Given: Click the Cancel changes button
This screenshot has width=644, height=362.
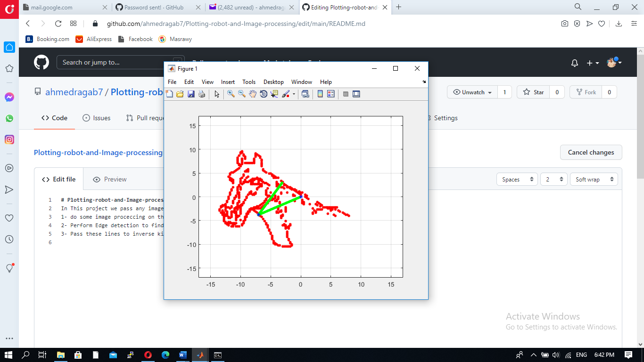Looking at the screenshot, I should (591, 152).
